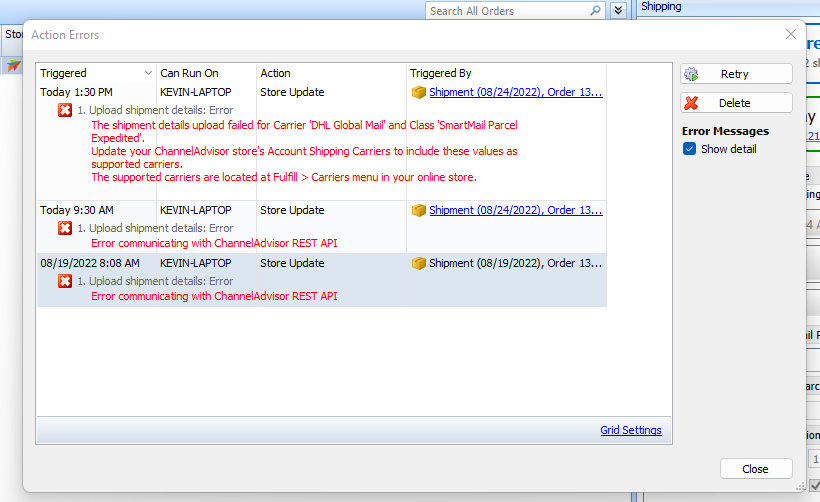Screen dimensions: 820x502
Task: Click the package icon in the 1:30 PM row
Action: 418,93
